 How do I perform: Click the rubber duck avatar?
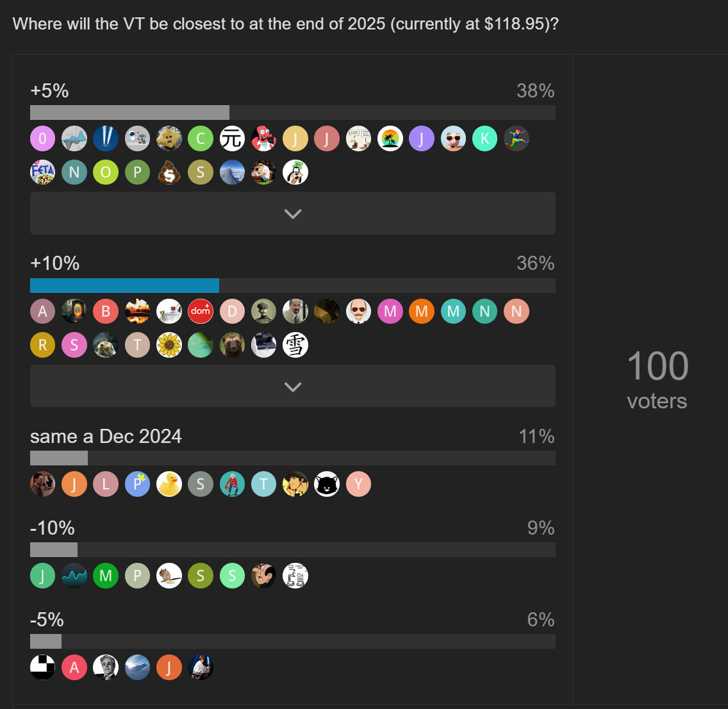169,485
